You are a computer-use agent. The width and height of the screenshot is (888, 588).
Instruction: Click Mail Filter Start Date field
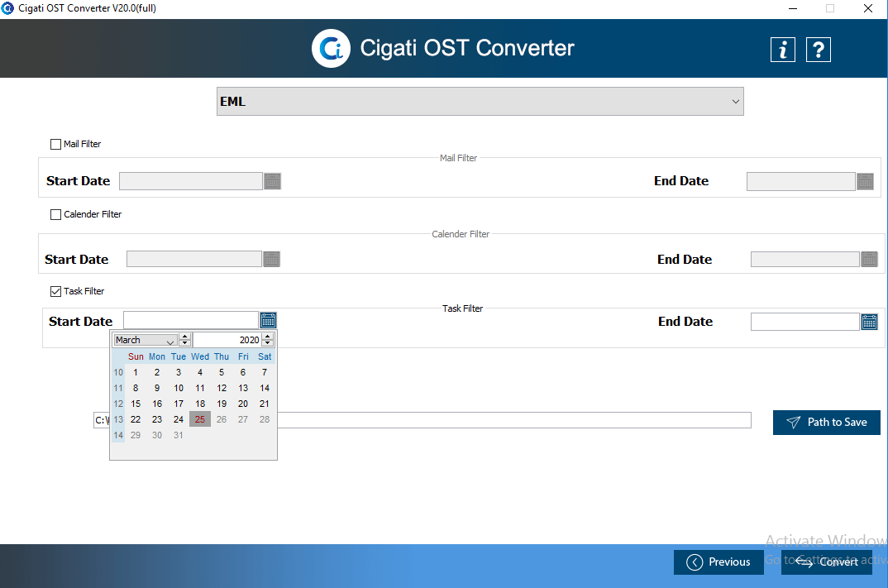pos(191,181)
